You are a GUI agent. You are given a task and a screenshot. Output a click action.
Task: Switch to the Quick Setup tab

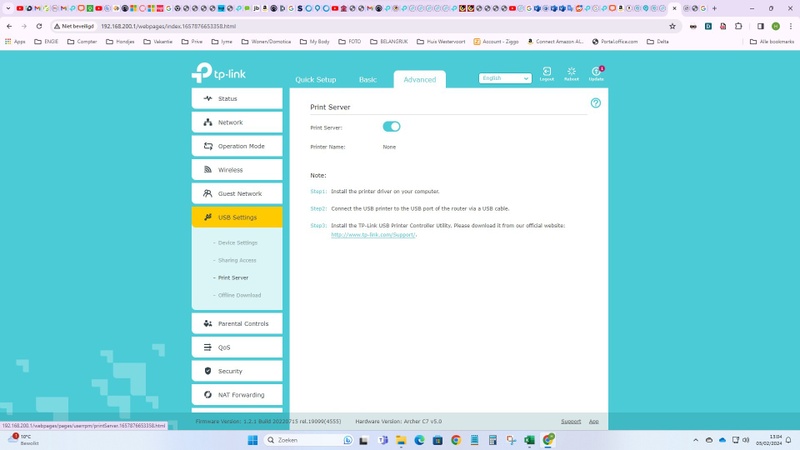point(315,80)
